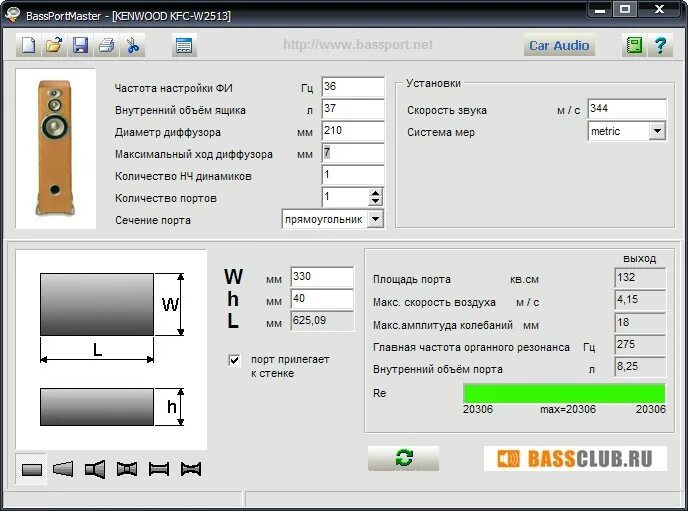688x511 pixels.
Task: Save the project with the floppy icon
Action: click(80, 45)
